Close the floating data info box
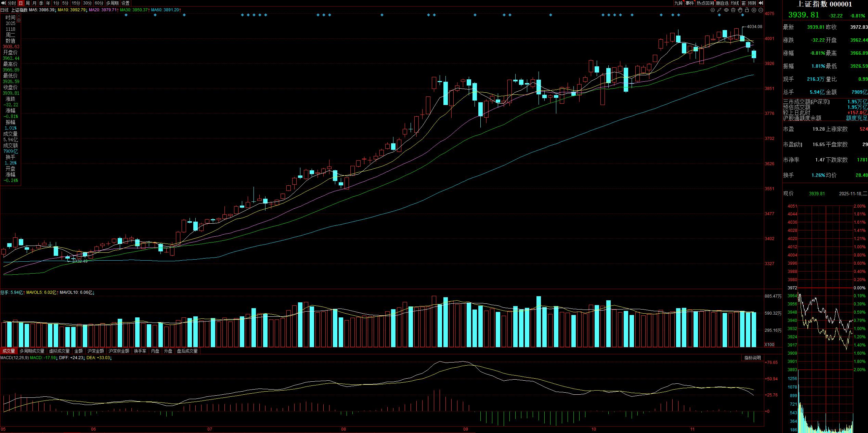 click(x=19, y=16)
